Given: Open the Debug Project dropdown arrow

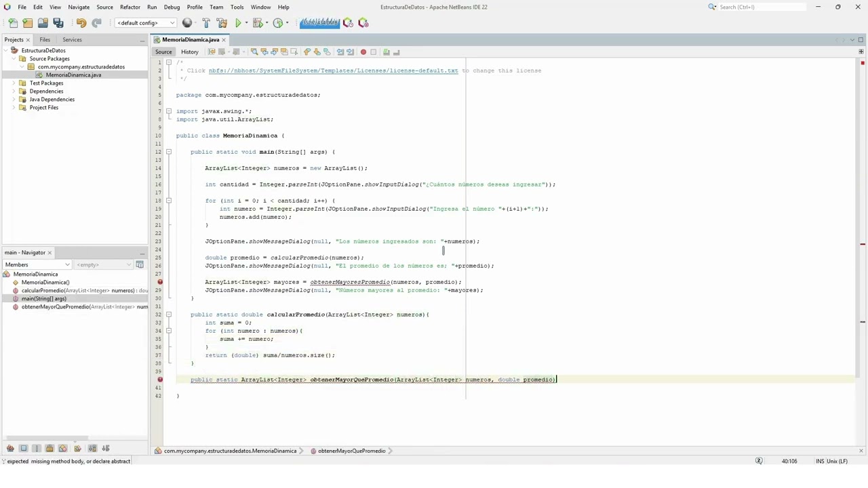Looking at the screenshot, I should 266,23.
